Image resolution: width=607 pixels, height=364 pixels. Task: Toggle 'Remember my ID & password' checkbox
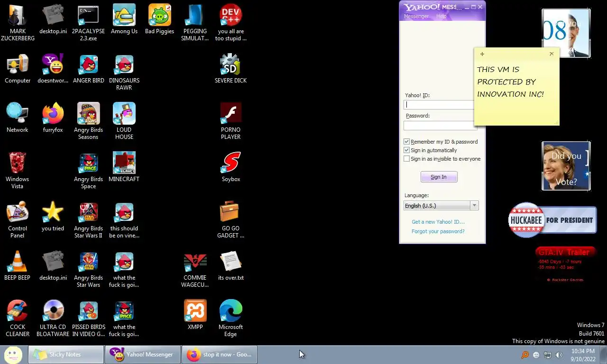[x=406, y=142]
